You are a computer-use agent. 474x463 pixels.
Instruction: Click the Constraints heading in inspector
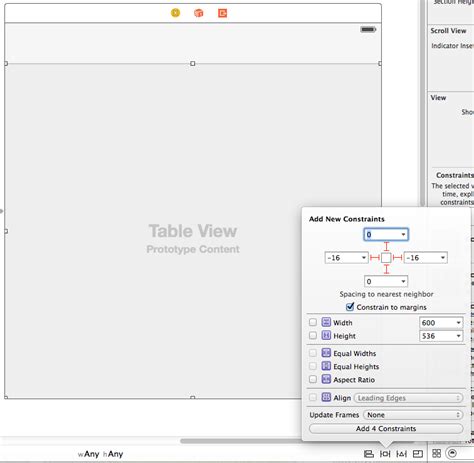pyautogui.click(x=455, y=175)
